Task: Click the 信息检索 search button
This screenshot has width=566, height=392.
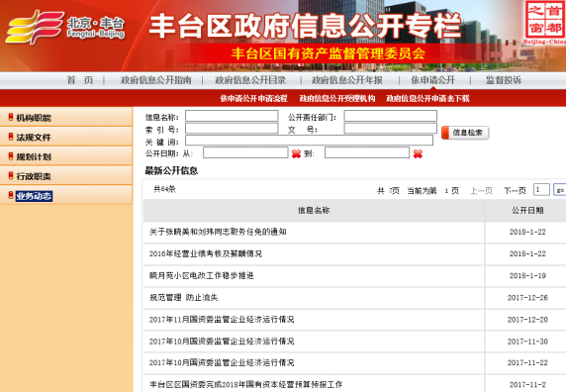Action: coord(465,133)
